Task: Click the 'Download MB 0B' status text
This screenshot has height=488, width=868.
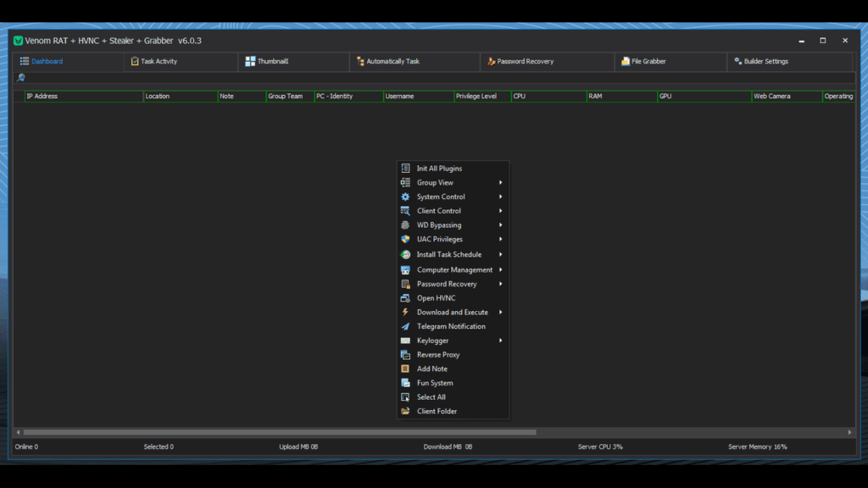Action: [448, 446]
